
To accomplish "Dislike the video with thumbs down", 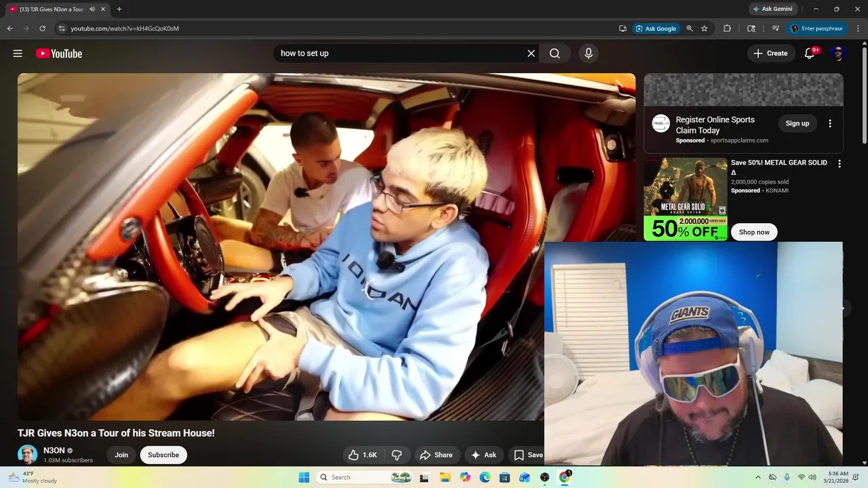I will click(x=397, y=455).
